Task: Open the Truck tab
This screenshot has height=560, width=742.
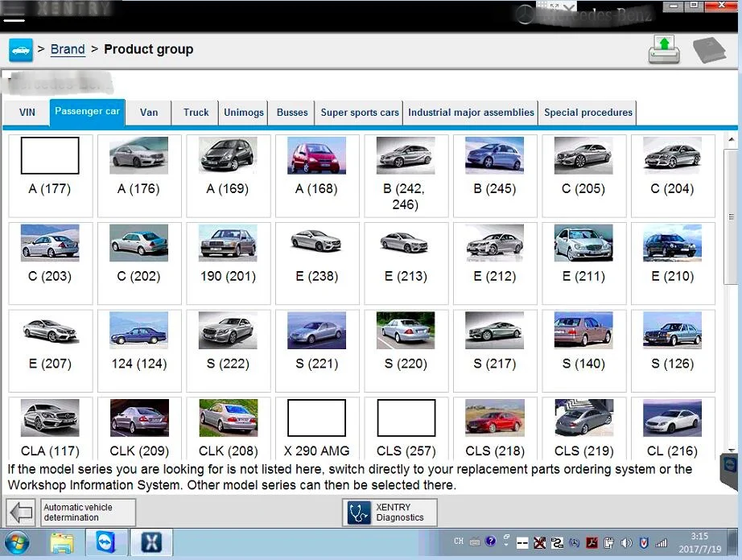Action: click(x=196, y=113)
